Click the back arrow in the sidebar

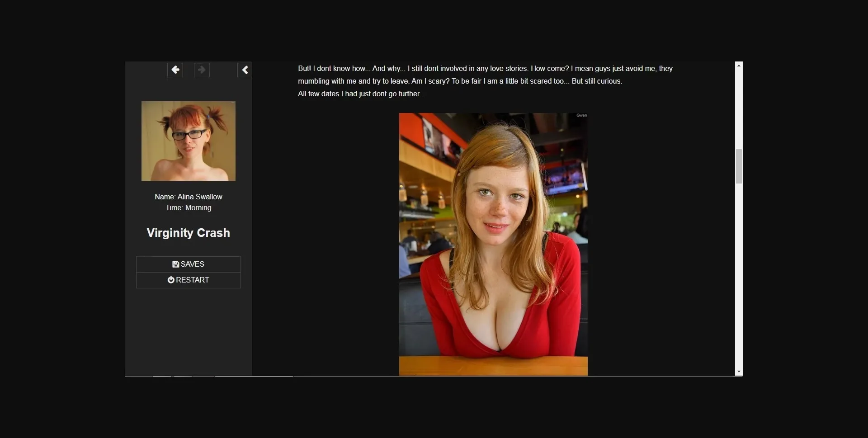(175, 70)
